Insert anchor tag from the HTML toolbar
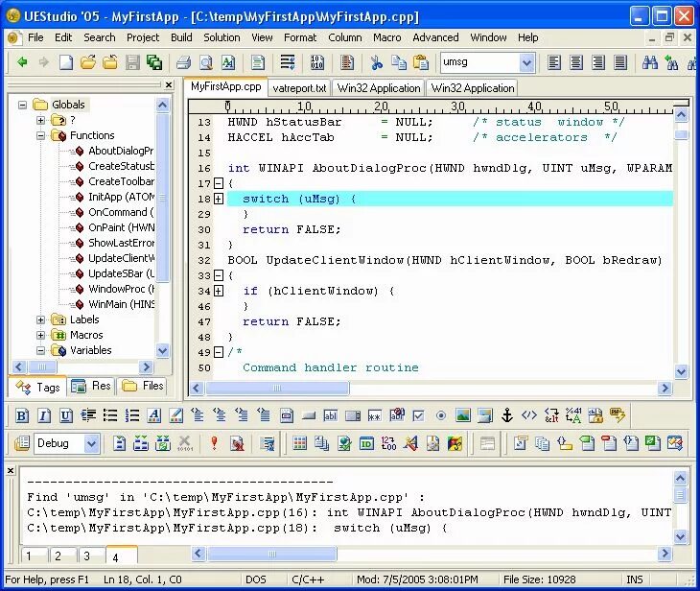Screen dimensions: 700x591 click(x=506, y=415)
